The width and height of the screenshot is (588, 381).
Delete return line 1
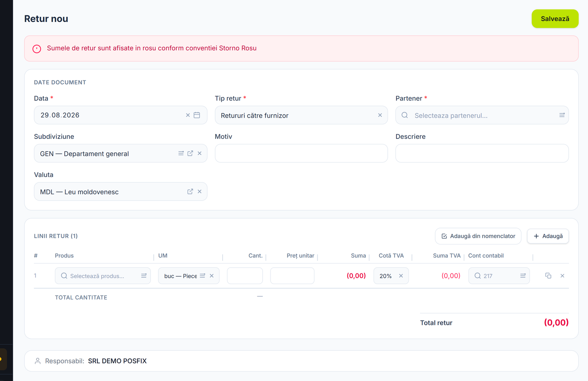click(563, 276)
